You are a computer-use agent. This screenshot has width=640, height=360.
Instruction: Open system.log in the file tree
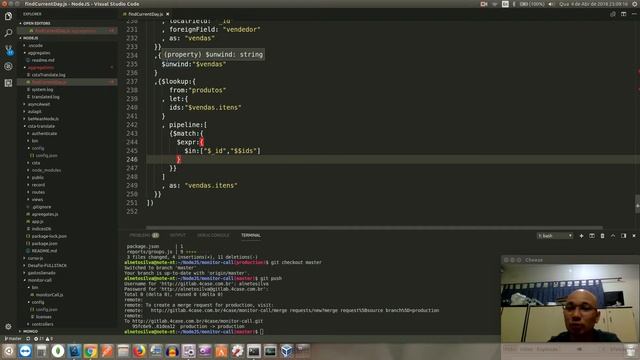tap(42, 89)
